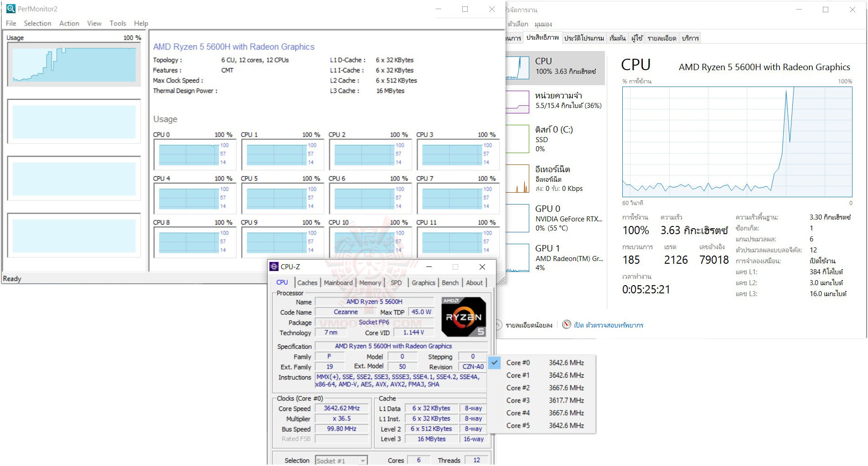Choose Core #2 in the core popup menu
Screen dimensions: 868x466
tap(542, 388)
